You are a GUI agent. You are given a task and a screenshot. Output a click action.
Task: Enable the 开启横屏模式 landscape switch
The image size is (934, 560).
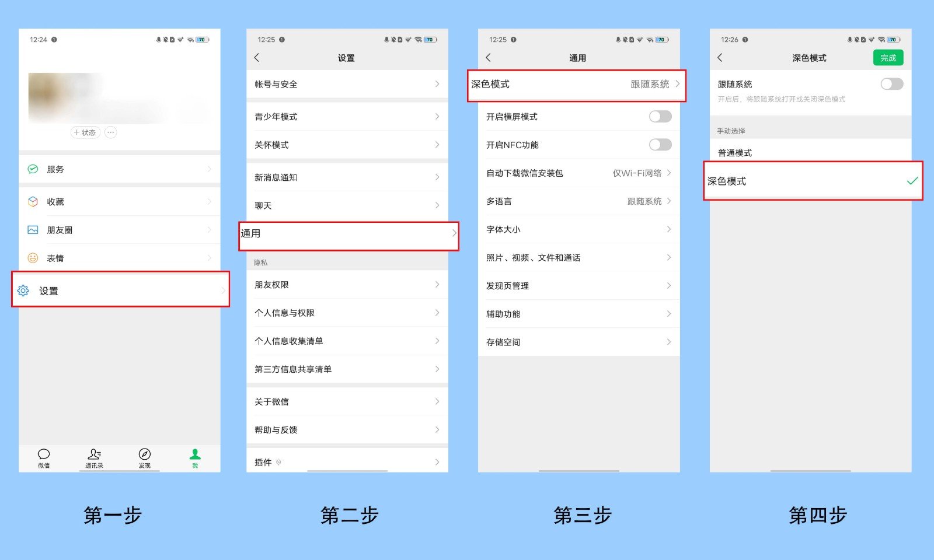pos(660,116)
